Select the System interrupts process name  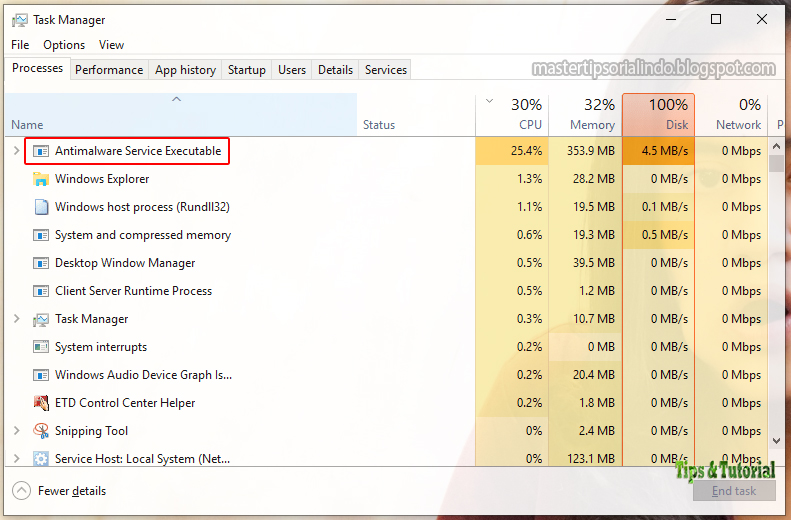click(101, 347)
